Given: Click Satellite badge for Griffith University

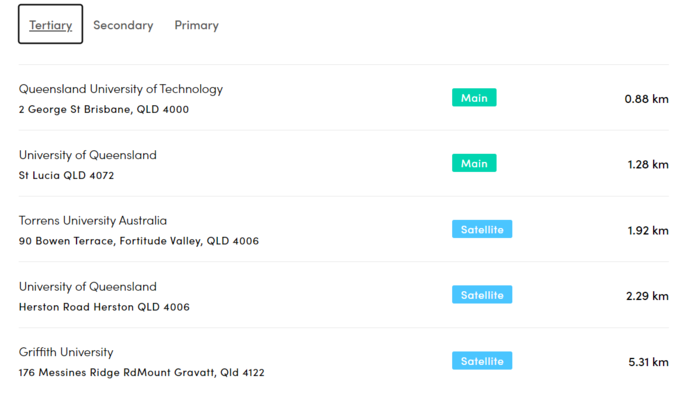Looking at the screenshot, I should pyautogui.click(x=481, y=361).
